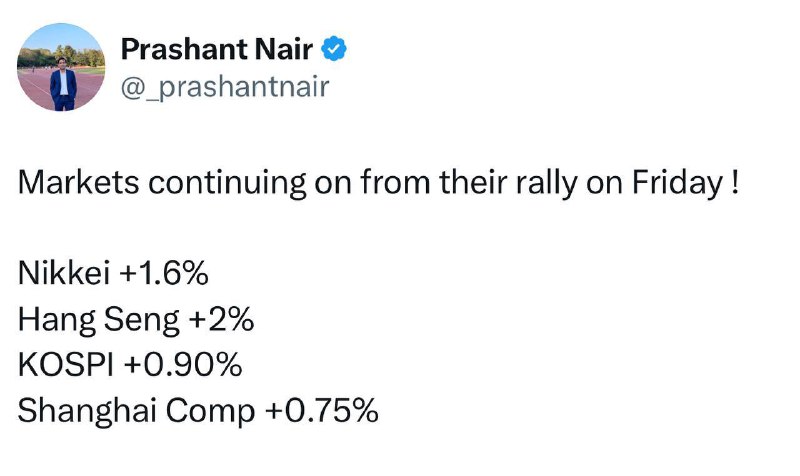Viewport: 800px width, 476px height.
Task: Click the words 'Shanghai Comp'
Action: 137,411
